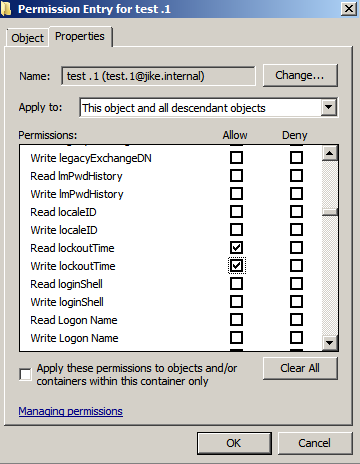The width and height of the screenshot is (360, 464).
Task: Allow Read localeID permission
Action: coord(236,212)
